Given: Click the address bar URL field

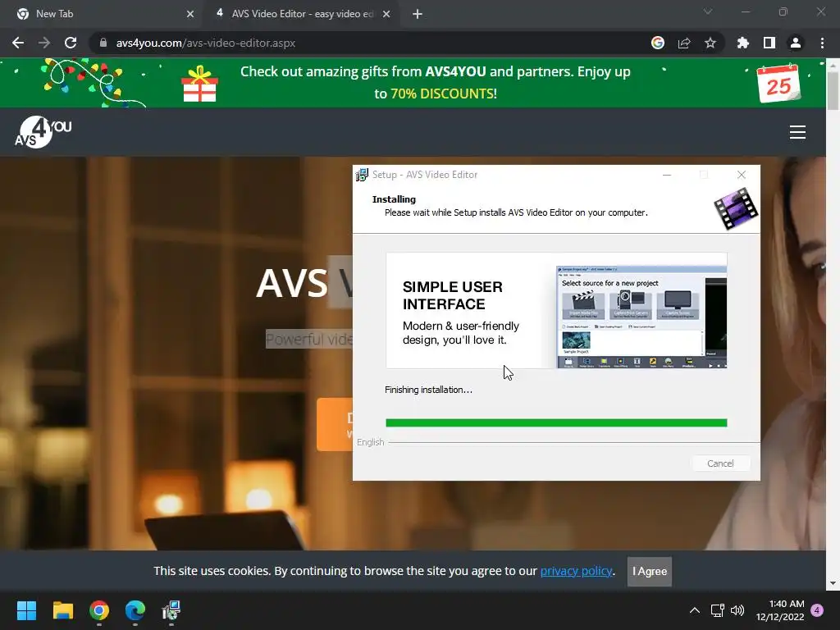Looking at the screenshot, I should point(370,43).
